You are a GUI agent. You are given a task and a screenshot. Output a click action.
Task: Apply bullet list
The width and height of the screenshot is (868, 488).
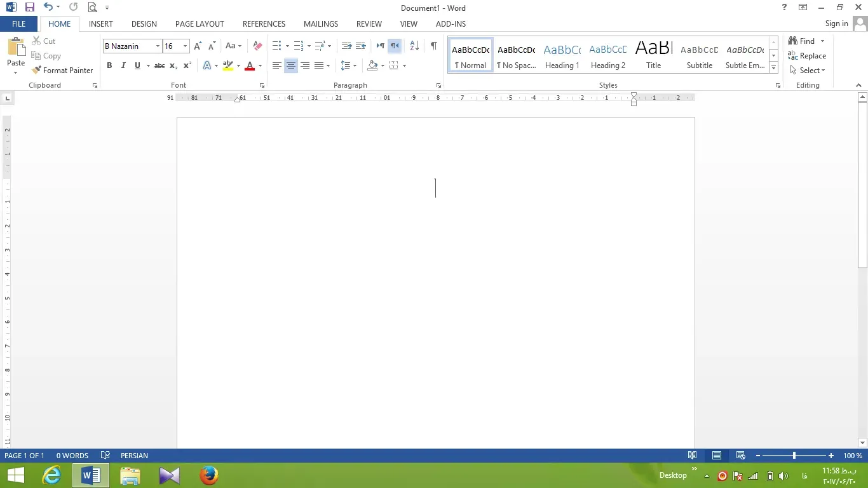[x=277, y=46]
